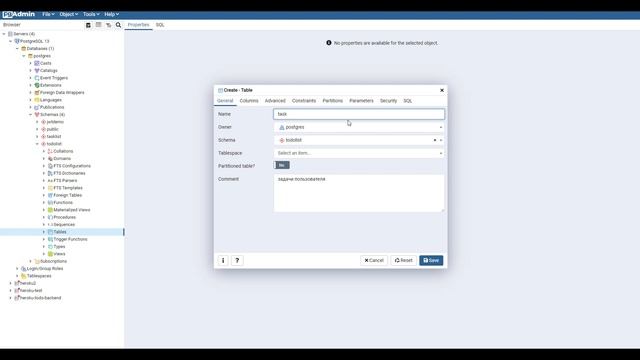Switch to the Constraints tab
640x360 pixels.
click(x=304, y=101)
